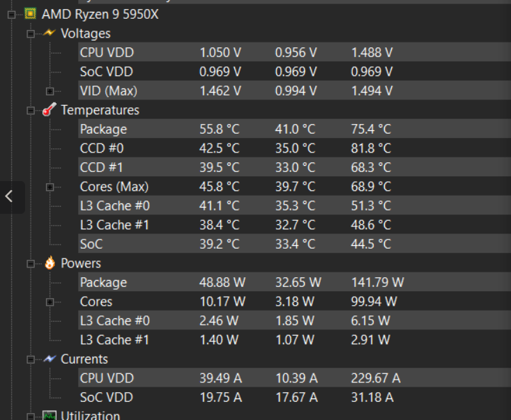Select the Temperatures label
The image size is (511, 420).
[100, 110]
